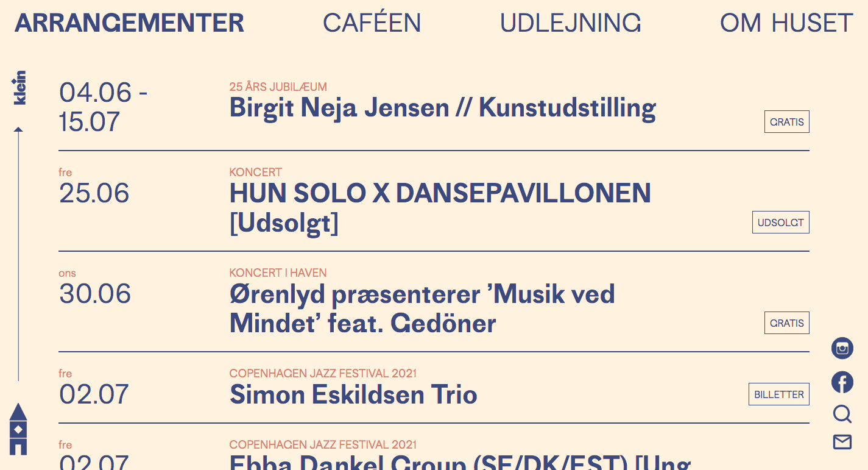The width and height of the screenshot is (868, 470).
Task: Click the UDSOLGT button
Action: (780, 223)
